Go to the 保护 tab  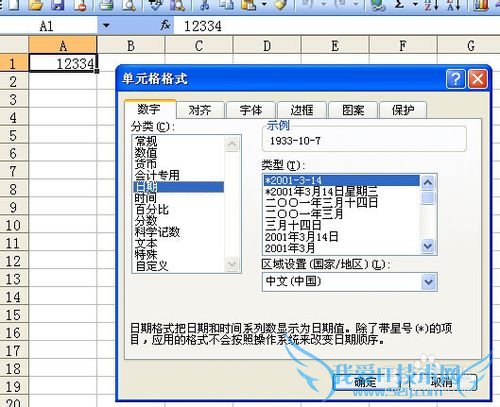point(403,110)
